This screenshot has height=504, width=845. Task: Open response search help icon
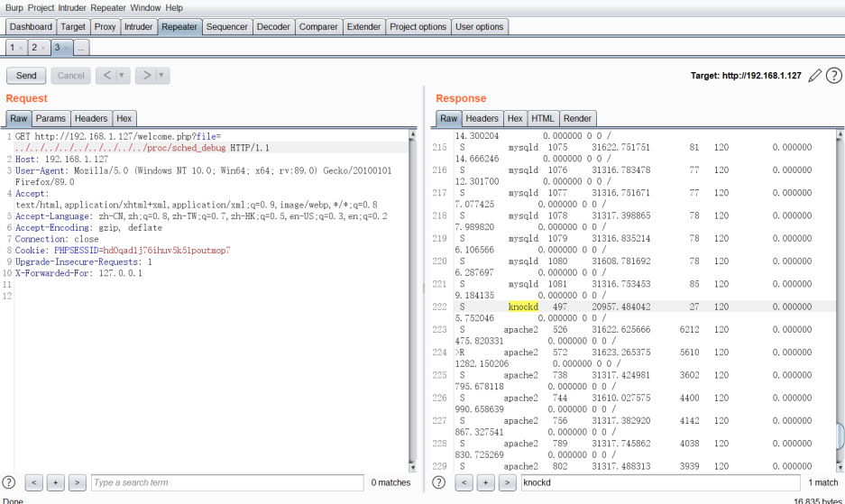(438, 482)
